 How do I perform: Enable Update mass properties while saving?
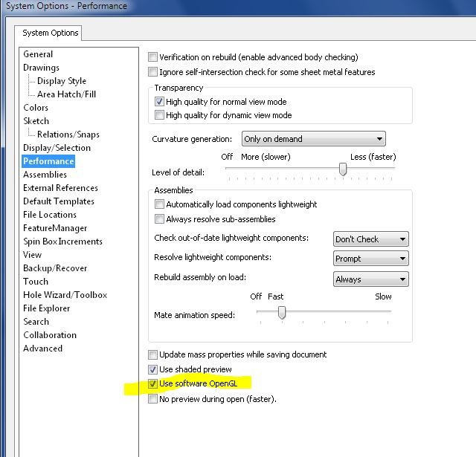pos(152,354)
